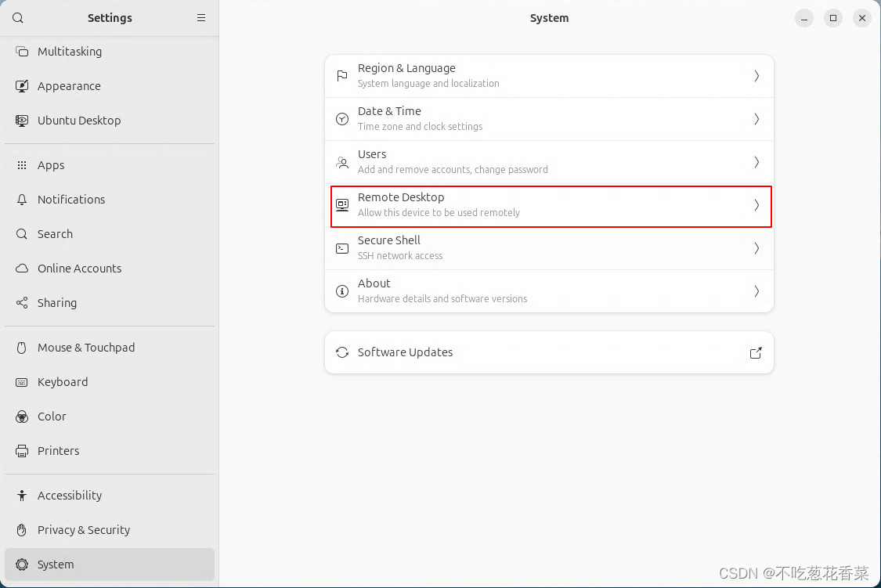Screen dimensions: 881x588
Task: Click the About info icon
Action: point(342,291)
